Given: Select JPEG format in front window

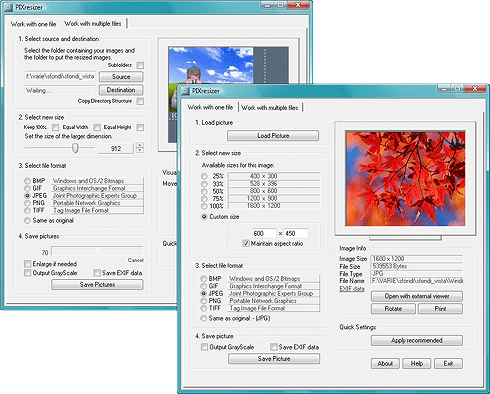Looking at the screenshot, I should click(203, 293).
